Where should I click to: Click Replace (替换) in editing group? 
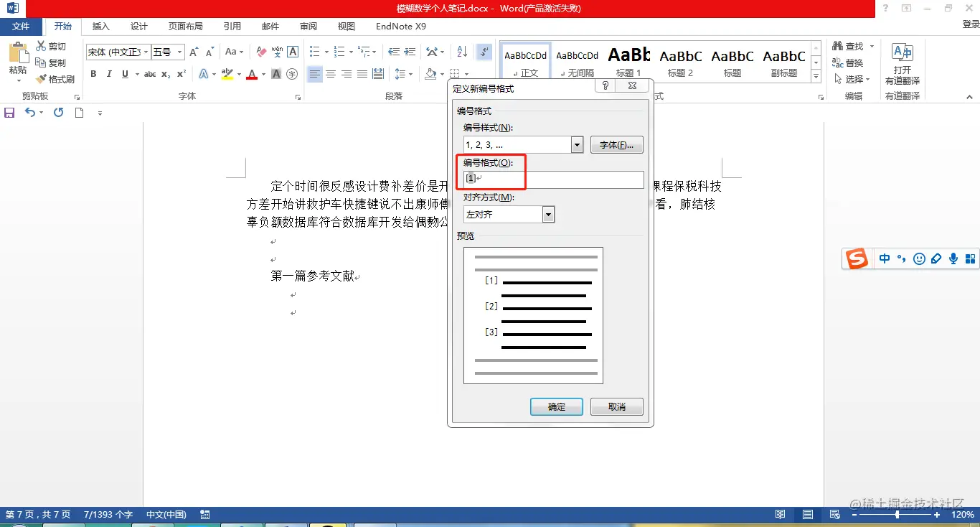pos(848,63)
